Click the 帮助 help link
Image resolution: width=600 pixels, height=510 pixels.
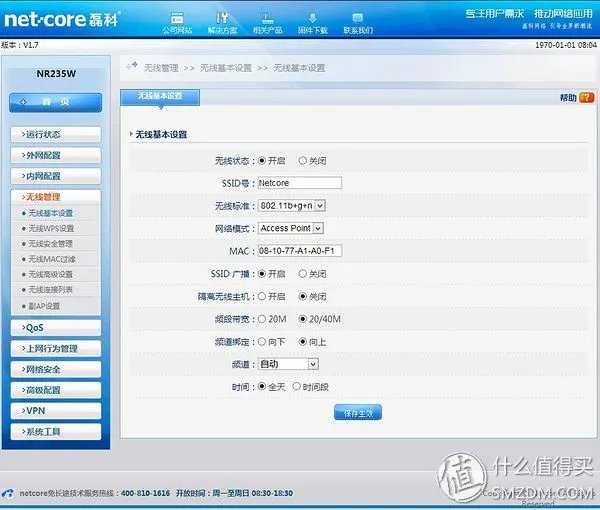568,98
